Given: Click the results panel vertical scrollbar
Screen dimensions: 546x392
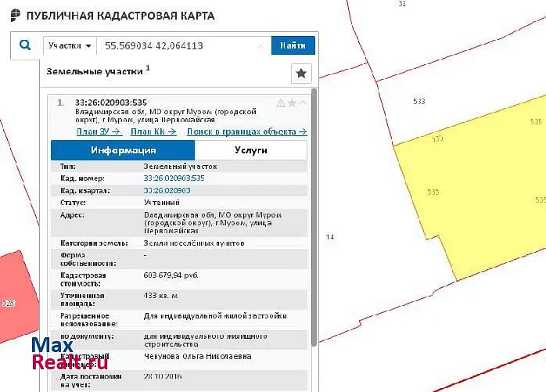Looking at the screenshot, I should (x=314, y=235).
